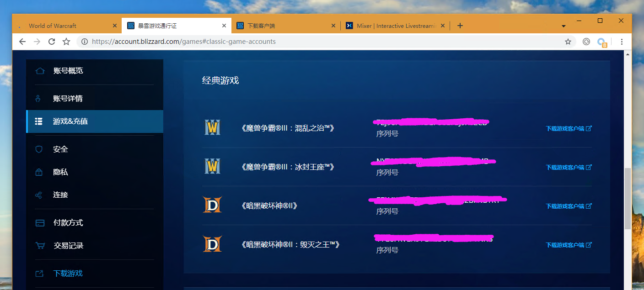Reload the page with refresh icon

(52, 42)
